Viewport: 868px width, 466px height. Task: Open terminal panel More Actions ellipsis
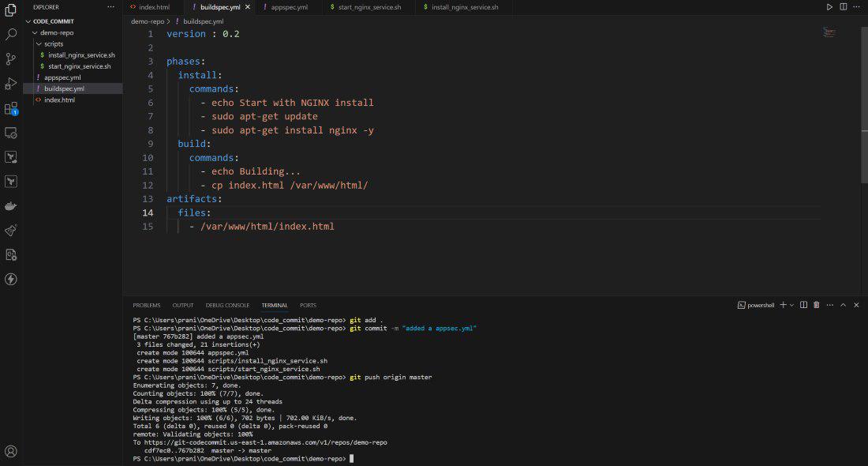[x=830, y=305]
